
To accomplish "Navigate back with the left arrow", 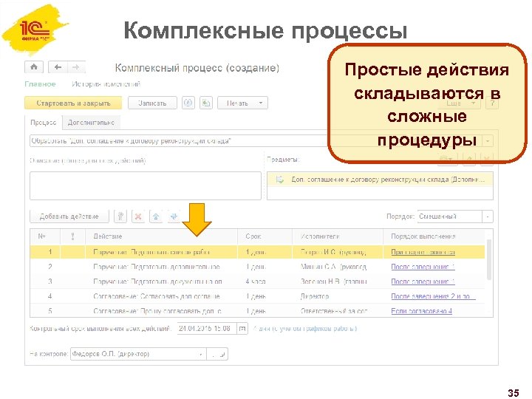I will pyautogui.click(x=58, y=67).
